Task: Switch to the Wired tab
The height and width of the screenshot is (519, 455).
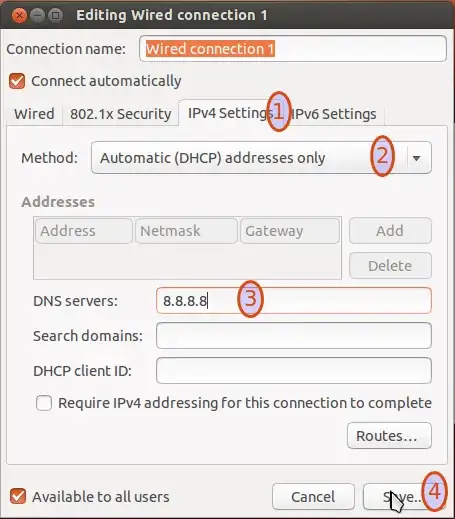Action: tap(34, 114)
